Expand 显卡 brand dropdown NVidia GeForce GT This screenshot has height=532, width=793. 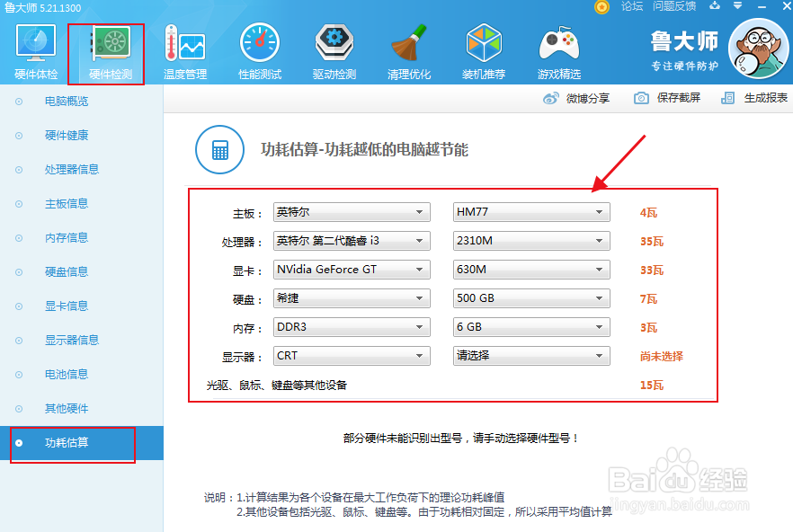352,270
